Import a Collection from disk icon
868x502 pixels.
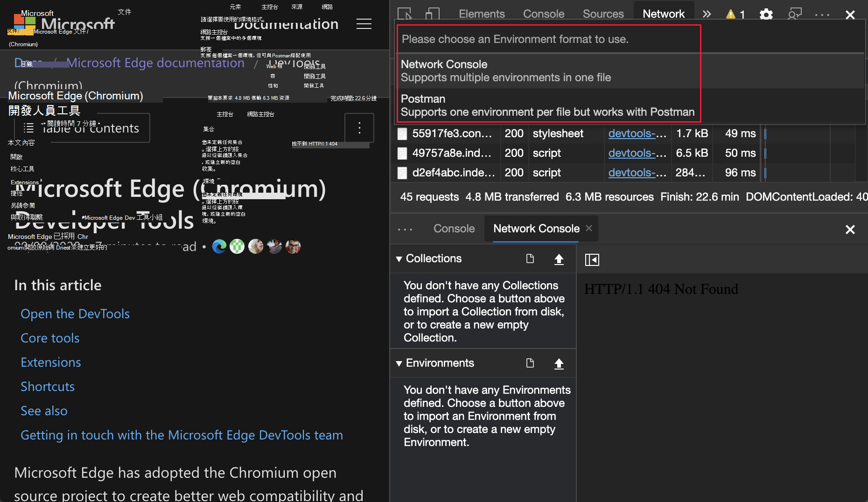coord(559,259)
